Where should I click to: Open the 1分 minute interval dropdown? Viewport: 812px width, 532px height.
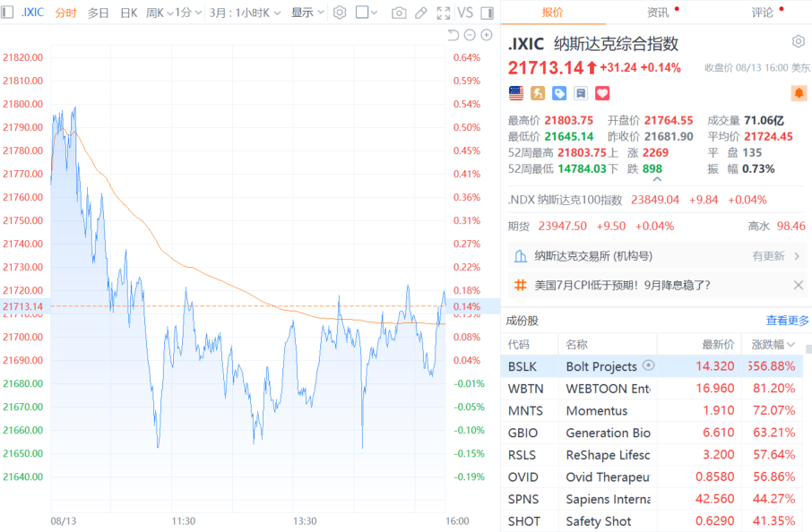coord(188,13)
